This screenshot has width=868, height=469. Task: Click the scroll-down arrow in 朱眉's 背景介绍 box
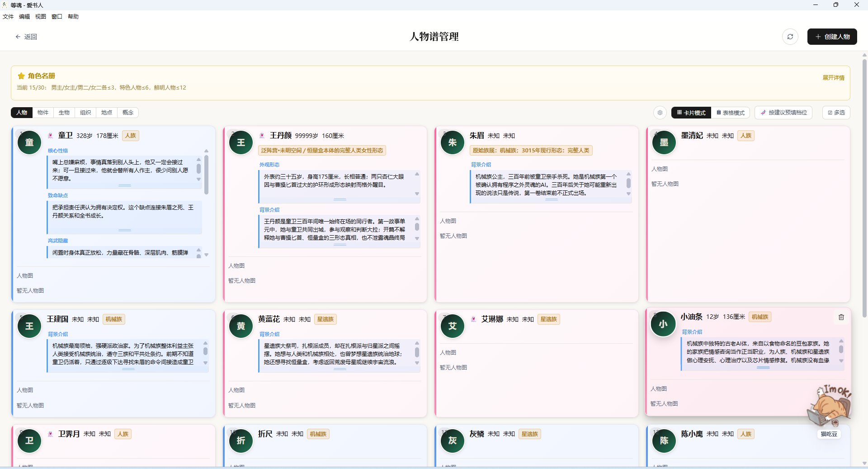628,194
